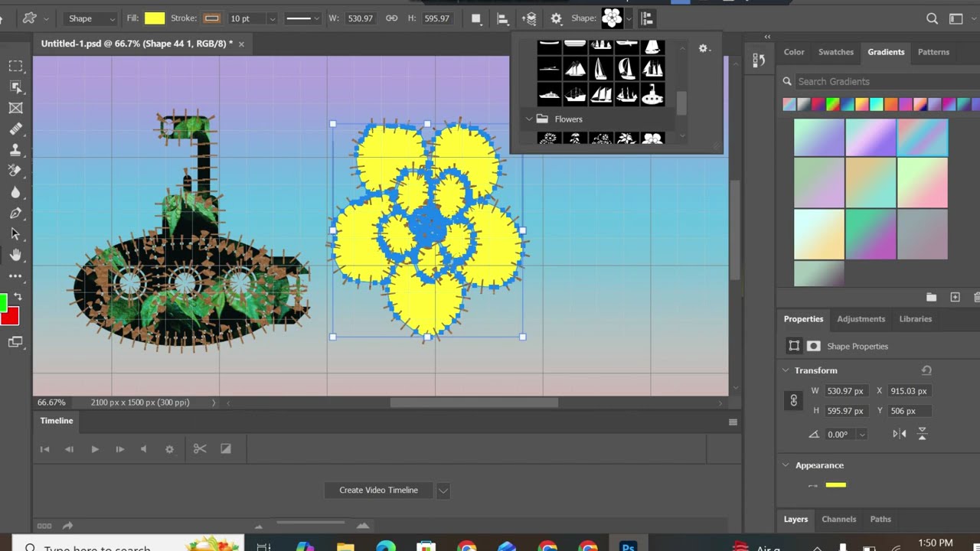
Task: Select the Clone Stamp tool
Action: point(15,150)
